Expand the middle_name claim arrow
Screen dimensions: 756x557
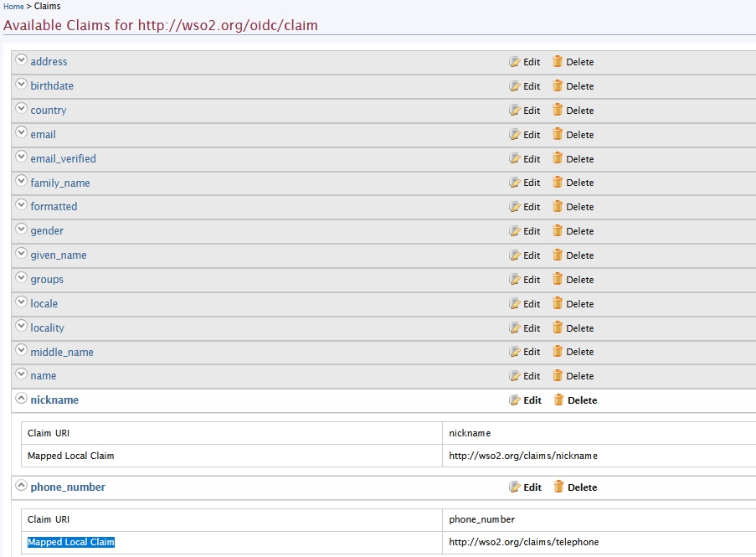tap(22, 351)
